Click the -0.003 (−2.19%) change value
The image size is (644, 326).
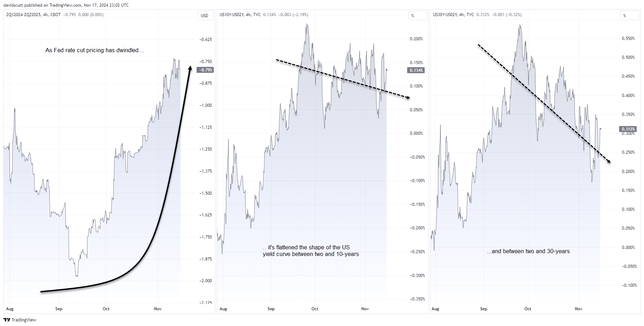click(293, 15)
